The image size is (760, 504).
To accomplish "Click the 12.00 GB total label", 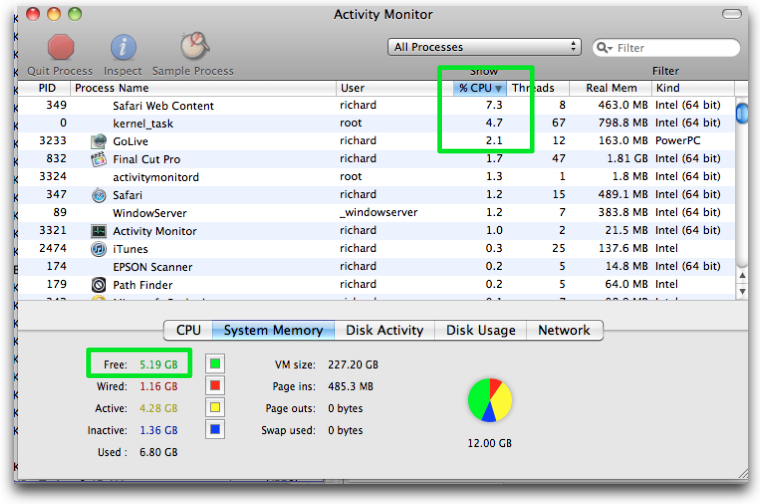I will coord(490,443).
